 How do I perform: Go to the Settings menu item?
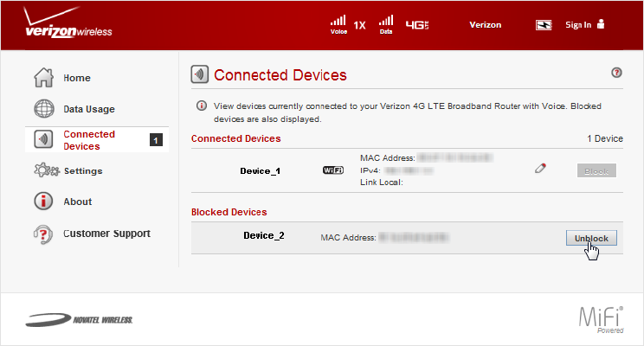click(x=83, y=170)
